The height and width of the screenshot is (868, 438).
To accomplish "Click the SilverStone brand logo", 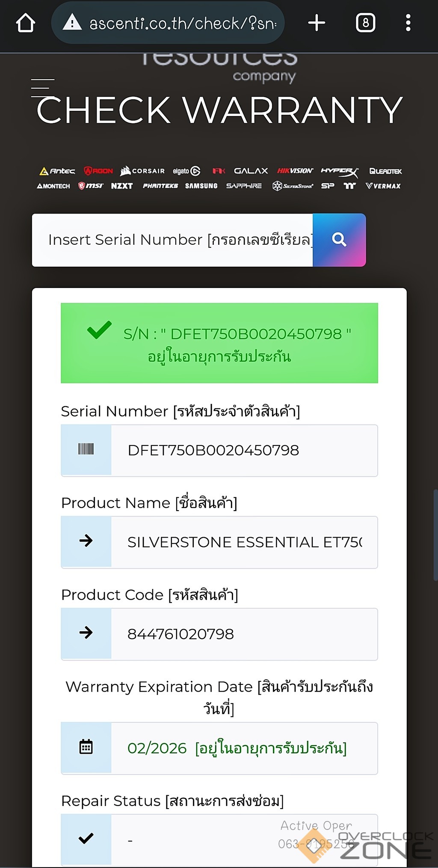I will [x=293, y=186].
